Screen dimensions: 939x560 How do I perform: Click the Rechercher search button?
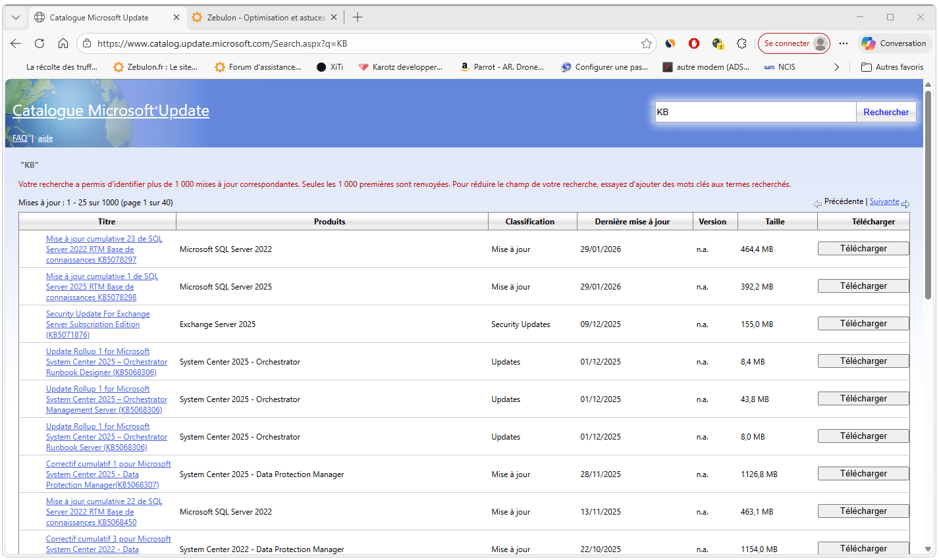(x=886, y=112)
